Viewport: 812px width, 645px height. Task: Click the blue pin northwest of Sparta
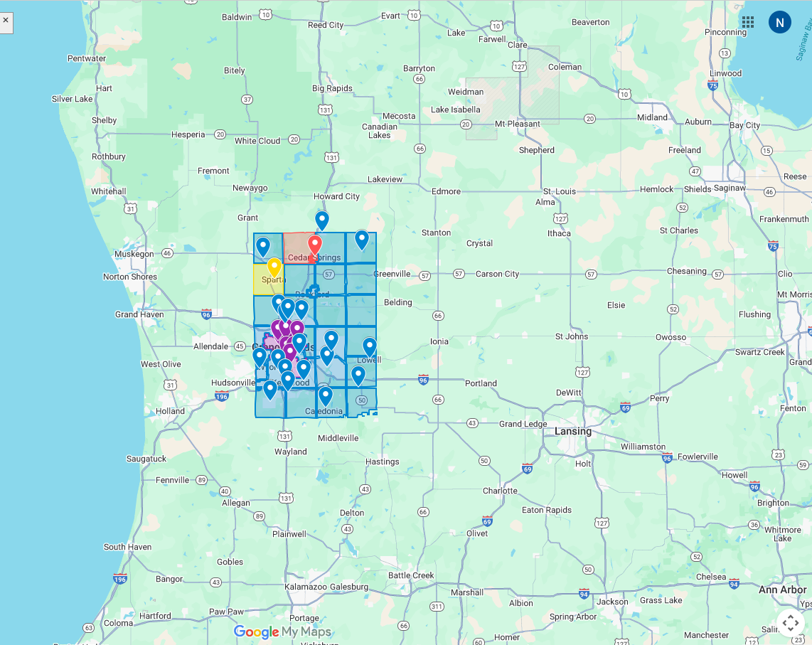pyautogui.click(x=263, y=247)
